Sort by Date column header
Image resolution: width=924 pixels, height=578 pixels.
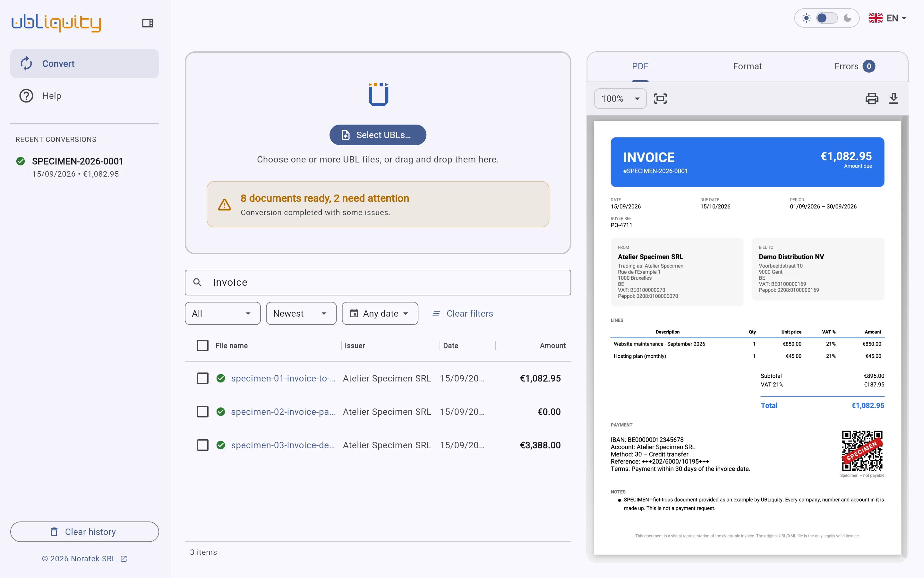(x=450, y=346)
